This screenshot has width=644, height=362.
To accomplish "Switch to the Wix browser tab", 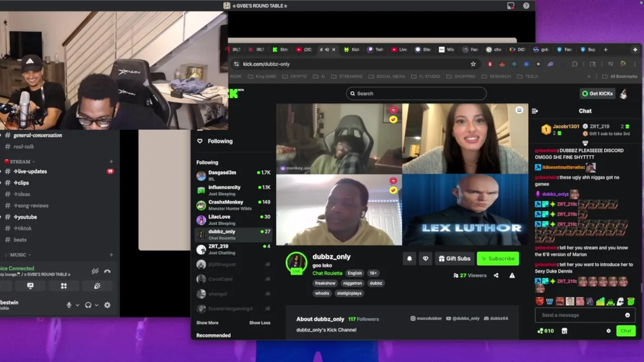I will pos(447,50).
